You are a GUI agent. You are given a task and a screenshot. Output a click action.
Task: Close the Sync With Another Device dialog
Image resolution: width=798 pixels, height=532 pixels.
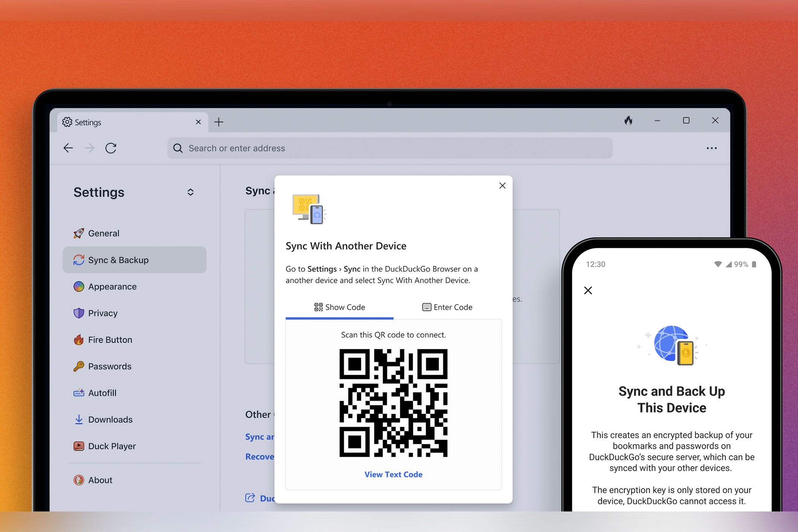pos(502,185)
